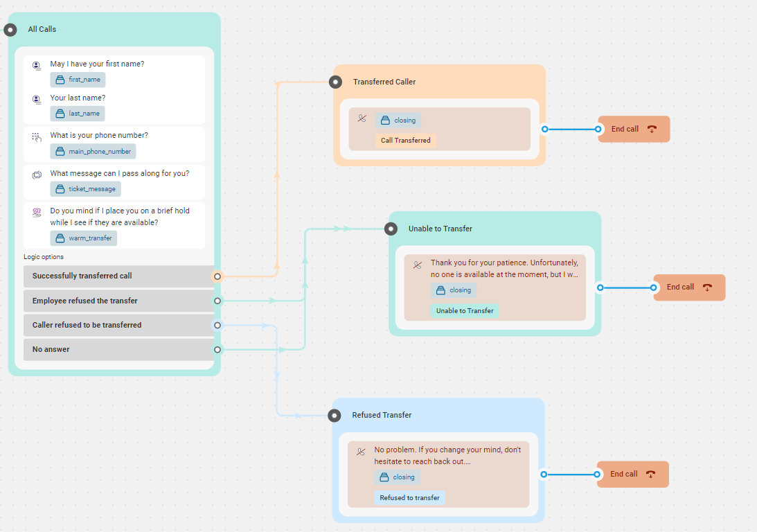The width and height of the screenshot is (757, 532).
Task: Select 'Employee refused the transfer' logic option
Action: click(x=118, y=301)
